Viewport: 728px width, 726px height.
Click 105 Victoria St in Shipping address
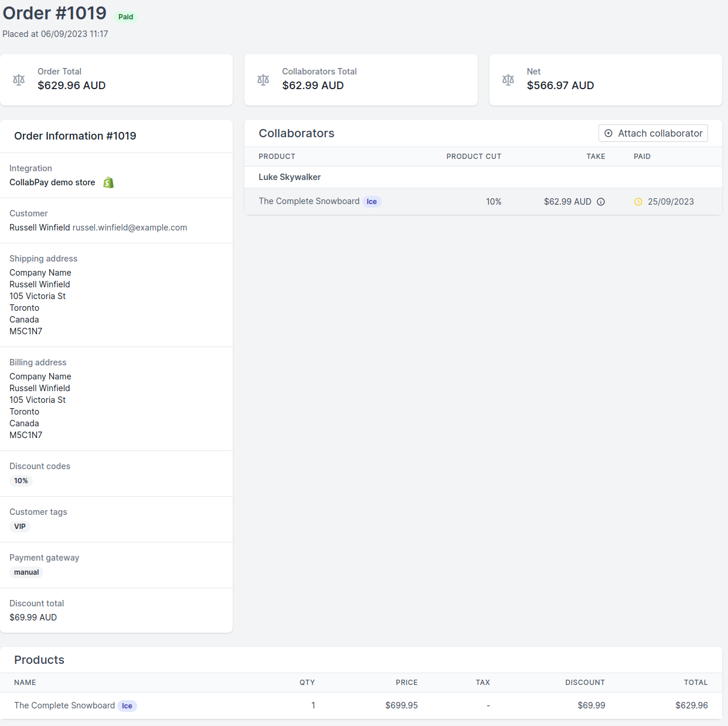pyautogui.click(x=38, y=296)
